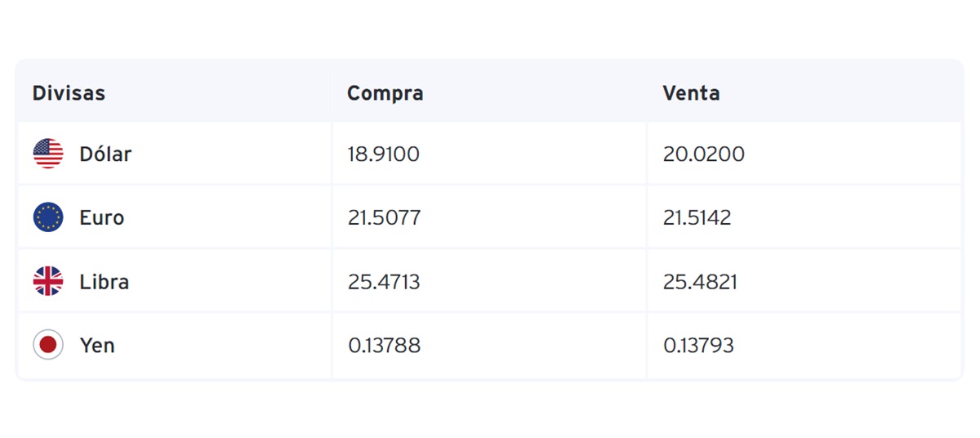
Task: Click the United Kingdom flag icon
Action: (x=48, y=281)
